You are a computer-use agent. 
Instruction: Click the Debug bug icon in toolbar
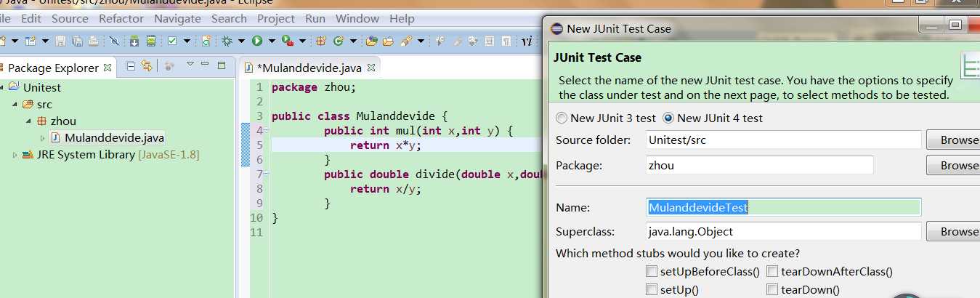click(227, 41)
